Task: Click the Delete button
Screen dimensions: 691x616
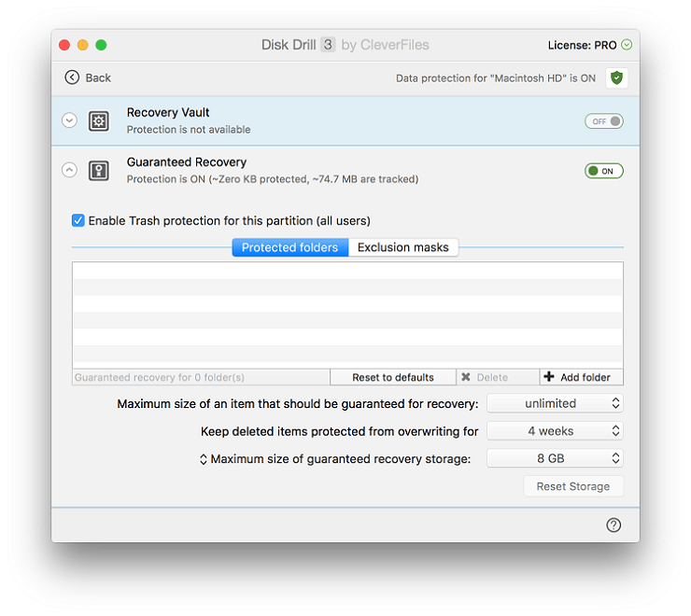Action: point(498,377)
